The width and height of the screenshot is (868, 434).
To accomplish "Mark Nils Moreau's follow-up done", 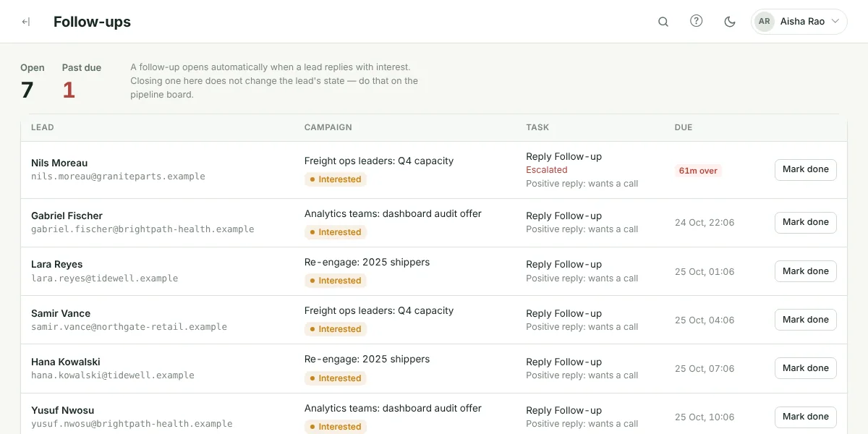I will tap(806, 170).
